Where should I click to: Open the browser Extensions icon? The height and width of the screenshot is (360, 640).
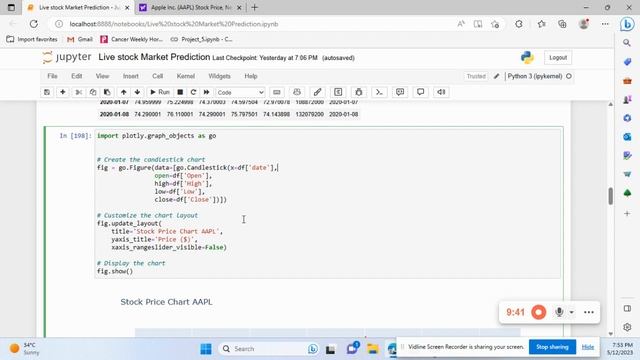coord(519,24)
